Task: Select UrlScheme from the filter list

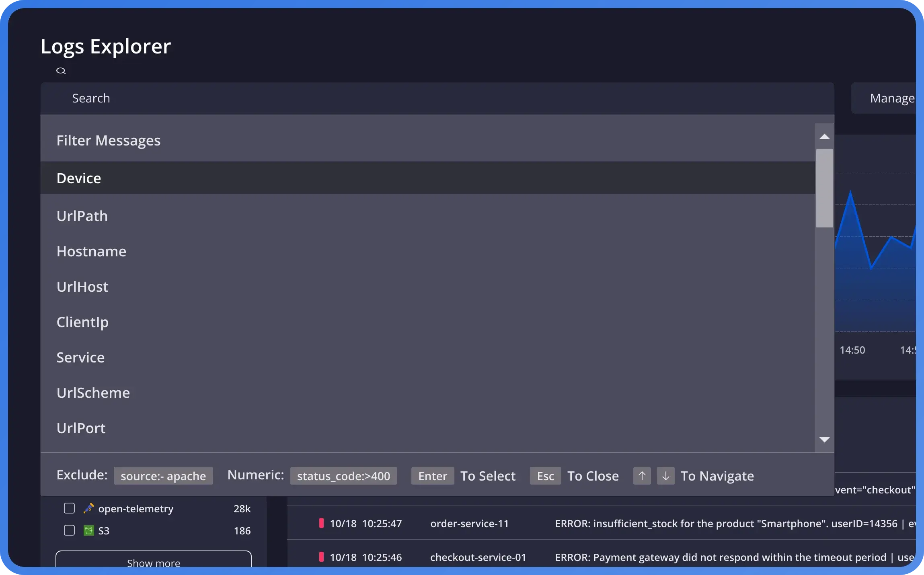Action: click(x=93, y=393)
